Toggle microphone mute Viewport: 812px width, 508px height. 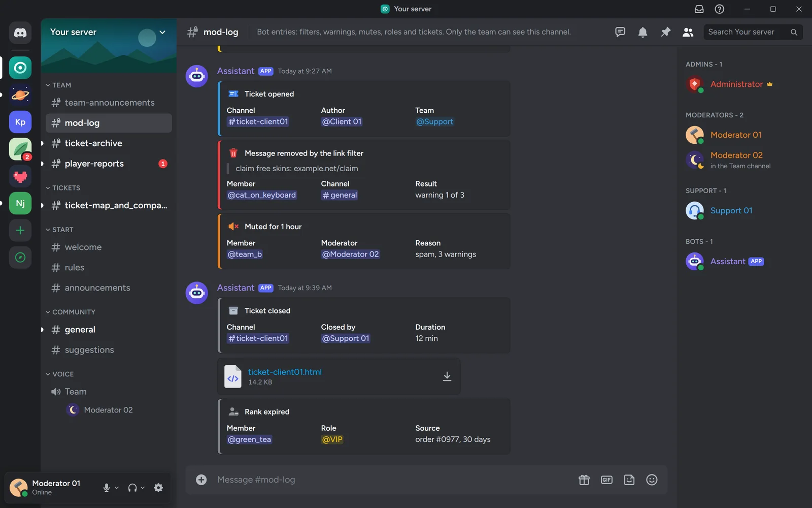[x=107, y=488]
